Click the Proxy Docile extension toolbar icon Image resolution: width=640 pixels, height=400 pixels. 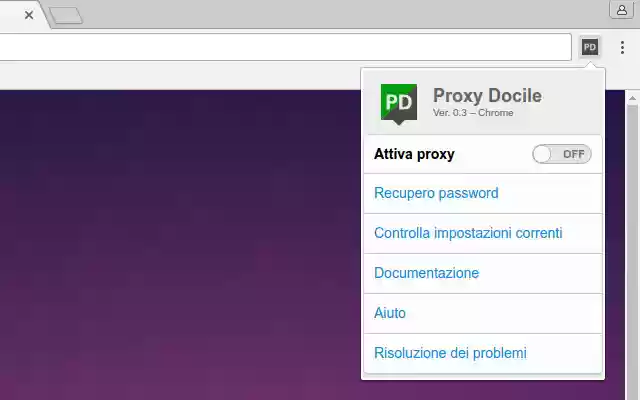pos(590,47)
